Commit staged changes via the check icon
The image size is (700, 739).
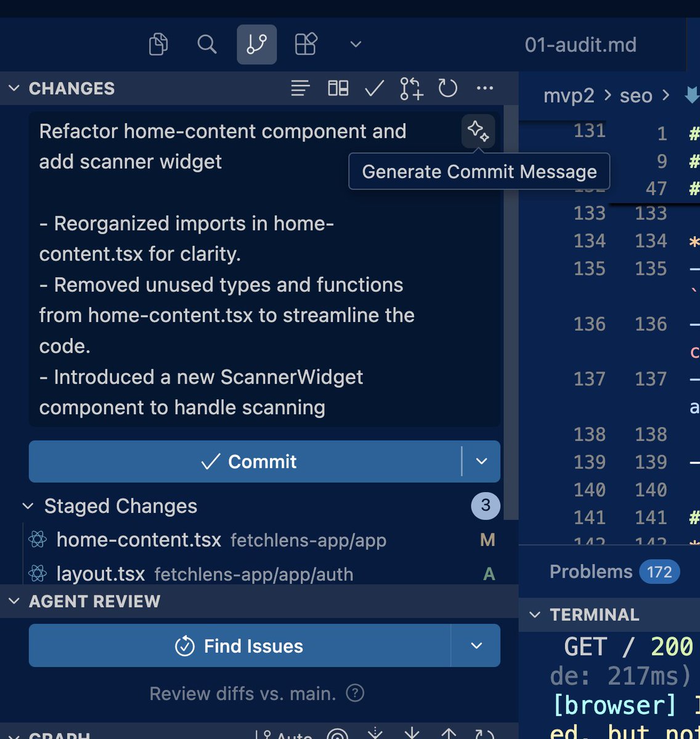373,89
